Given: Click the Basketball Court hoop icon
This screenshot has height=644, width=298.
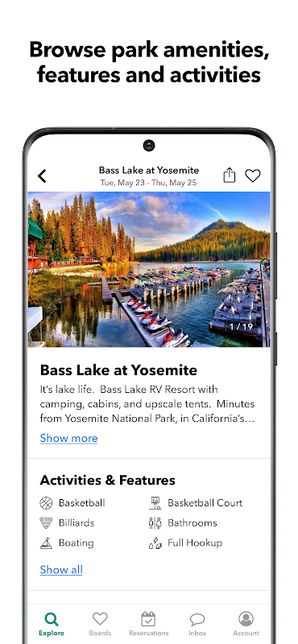Looking at the screenshot, I should [x=155, y=502].
